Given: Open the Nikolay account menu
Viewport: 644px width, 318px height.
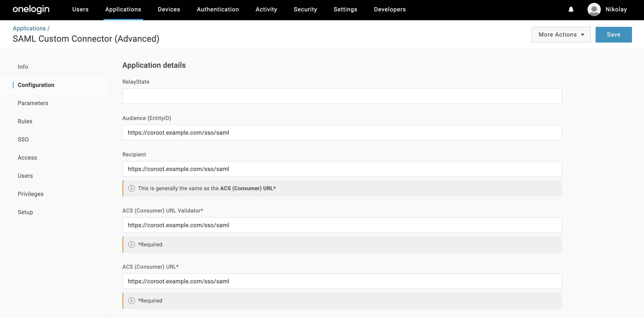Looking at the screenshot, I should click(x=616, y=9).
